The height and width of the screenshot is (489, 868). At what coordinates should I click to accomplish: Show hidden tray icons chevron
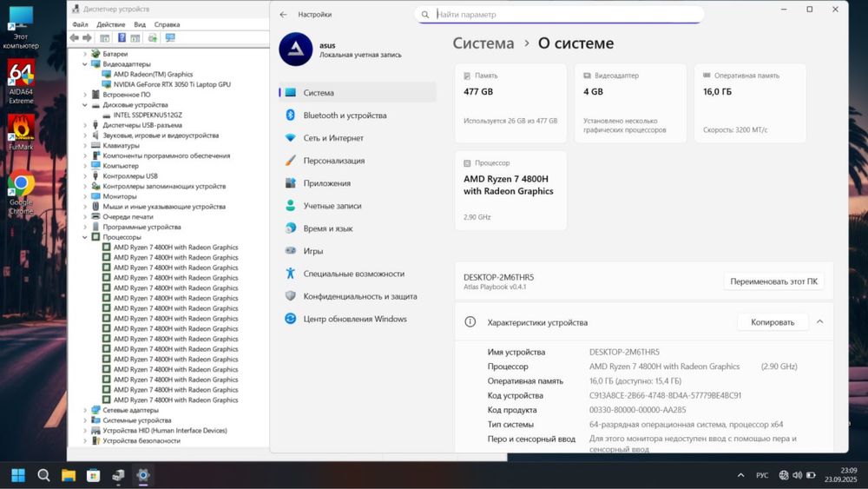[x=740, y=475]
